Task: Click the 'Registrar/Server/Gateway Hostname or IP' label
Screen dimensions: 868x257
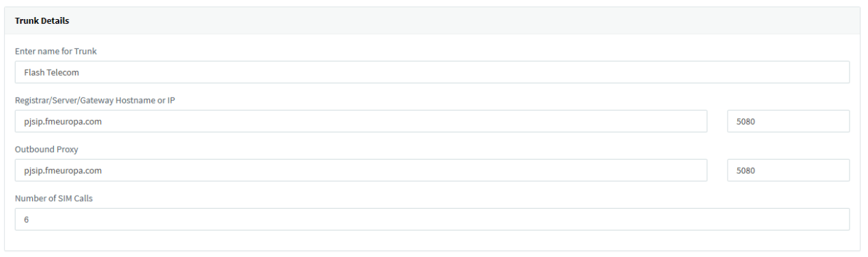Action: [95, 100]
